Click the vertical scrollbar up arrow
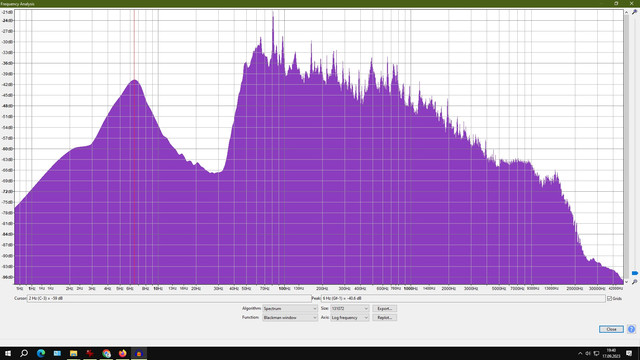Viewport: 640px width, 360px height. 626,13
